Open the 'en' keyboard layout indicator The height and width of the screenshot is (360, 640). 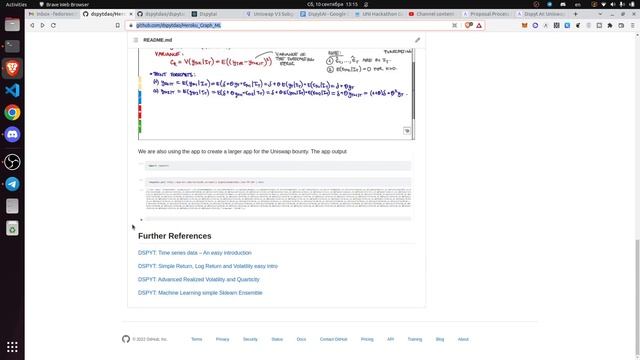[578, 4]
